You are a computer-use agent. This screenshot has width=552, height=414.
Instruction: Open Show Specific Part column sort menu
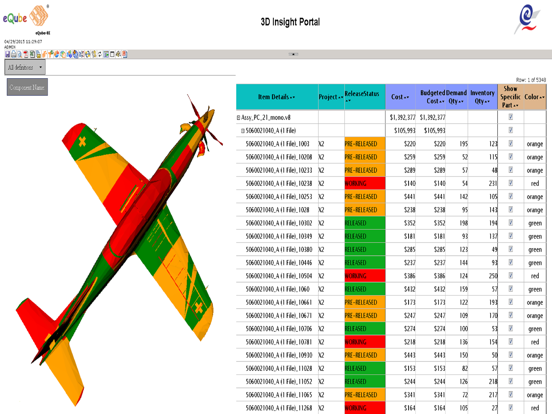(x=516, y=105)
